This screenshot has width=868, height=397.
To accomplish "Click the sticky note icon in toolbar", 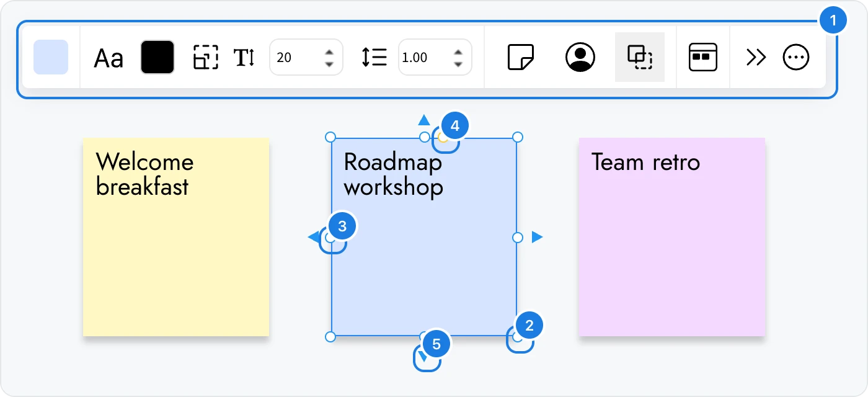I will (520, 57).
